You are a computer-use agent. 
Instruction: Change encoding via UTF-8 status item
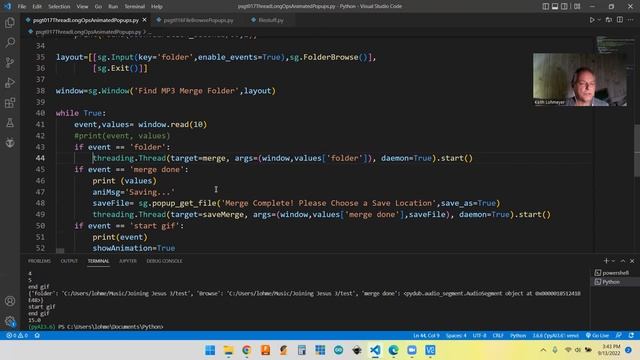pyautogui.click(x=479, y=336)
